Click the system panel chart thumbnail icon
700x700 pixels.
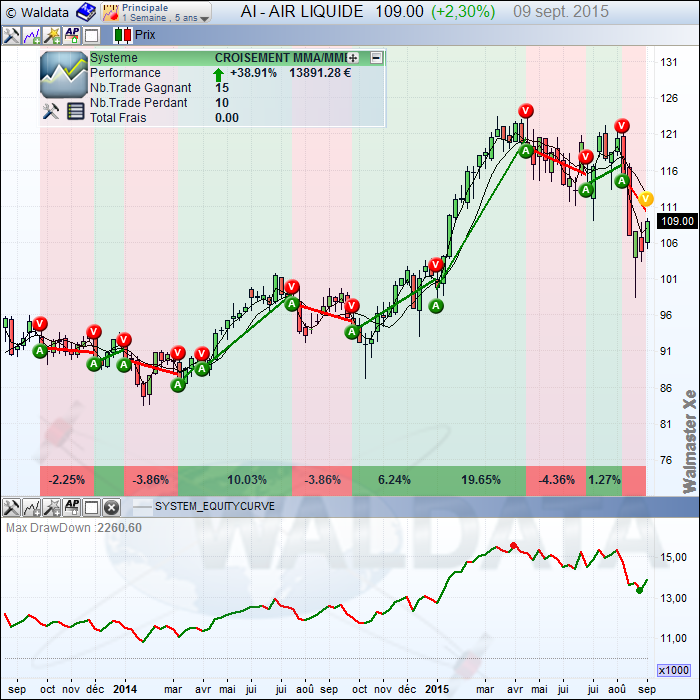tap(64, 75)
